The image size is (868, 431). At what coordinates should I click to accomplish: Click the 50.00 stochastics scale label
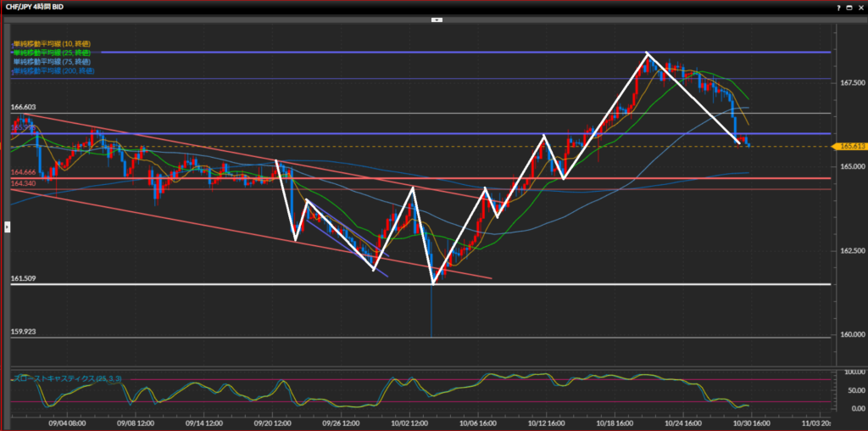849,389
